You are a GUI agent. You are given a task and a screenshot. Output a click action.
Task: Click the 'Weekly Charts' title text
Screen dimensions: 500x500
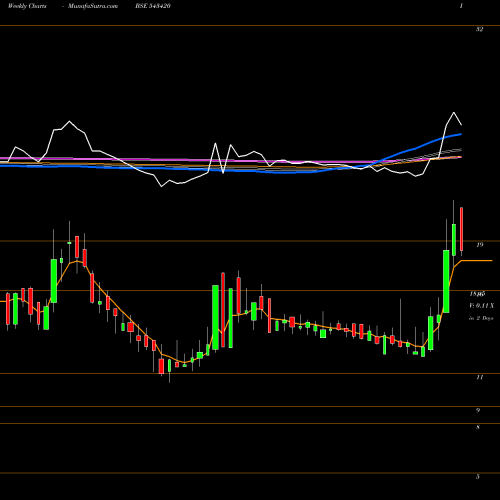pyautogui.click(x=27, y=6)
